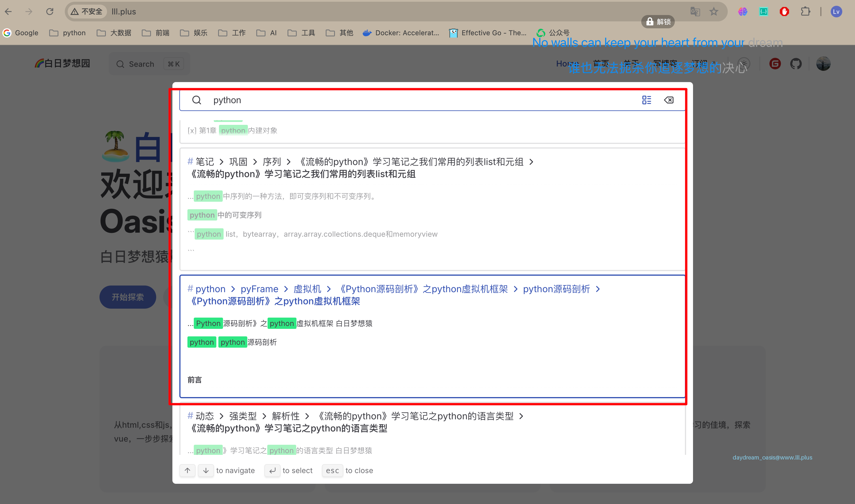855x504 pixels.
Task: Click the magnifier icon in search modal
Action: pos(196,100)
